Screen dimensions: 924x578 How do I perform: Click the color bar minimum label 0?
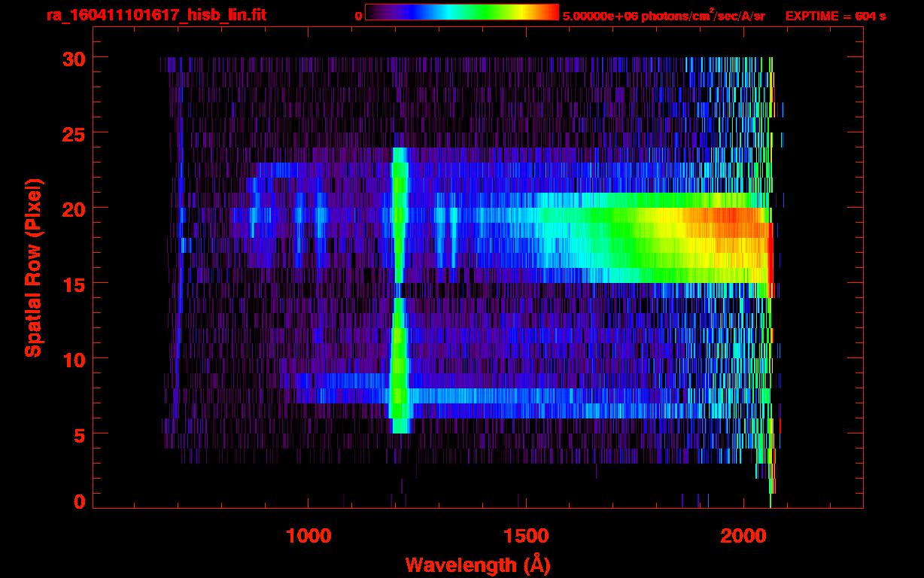358,16
